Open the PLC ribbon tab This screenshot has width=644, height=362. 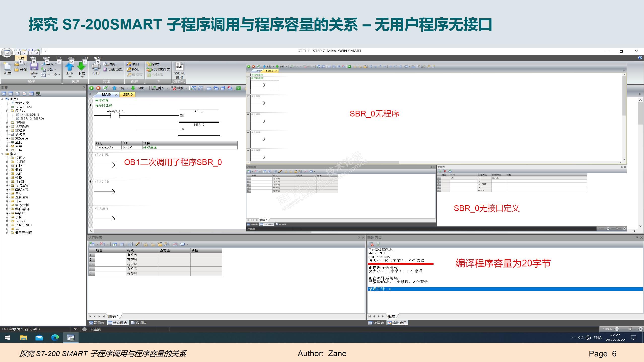(59, 58)
